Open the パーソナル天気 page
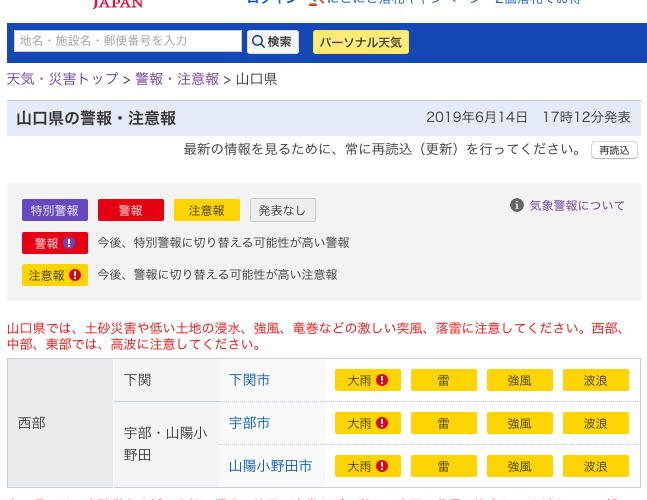Screen dimensions: 647x500 click(x=360, y=41)
